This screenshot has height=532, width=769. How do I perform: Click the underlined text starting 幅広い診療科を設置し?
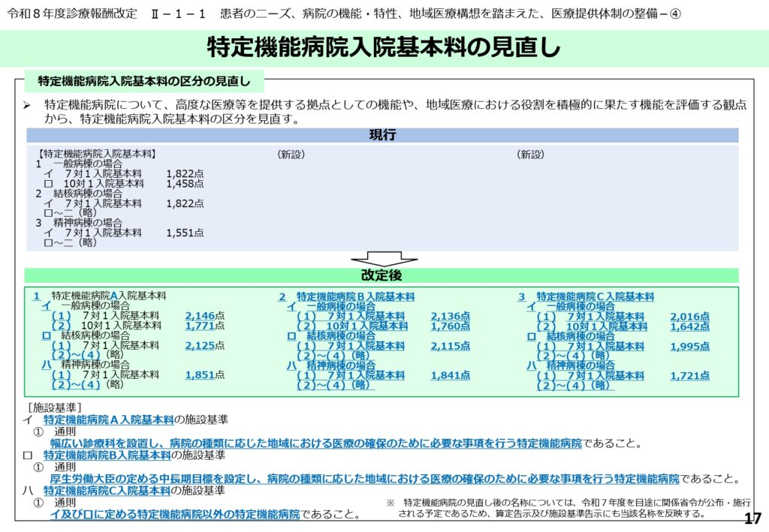315,443
